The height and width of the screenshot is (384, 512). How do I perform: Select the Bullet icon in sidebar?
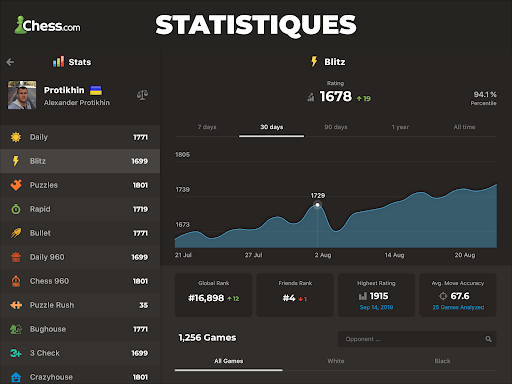pyautogui.click(x=16, y=233)
